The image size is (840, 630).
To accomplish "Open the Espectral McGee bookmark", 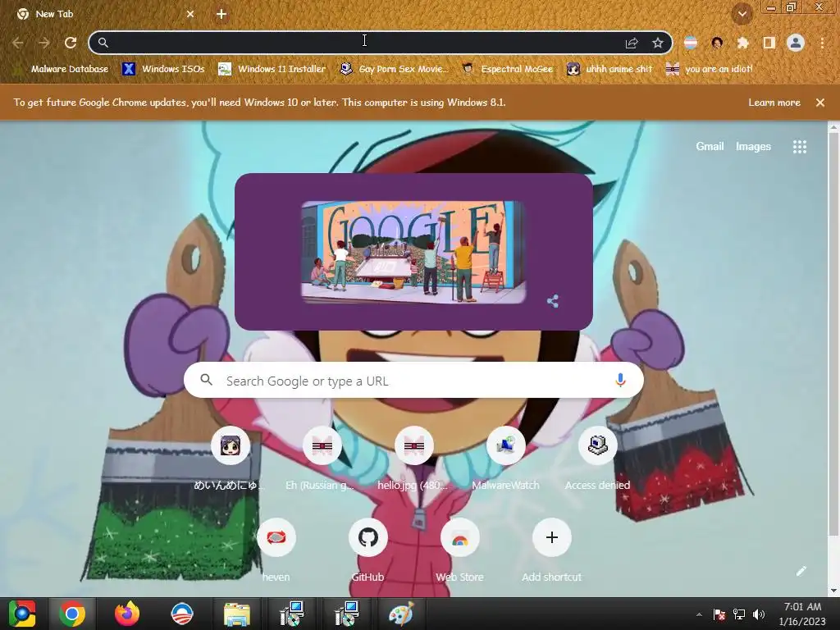I will [507, 69].
